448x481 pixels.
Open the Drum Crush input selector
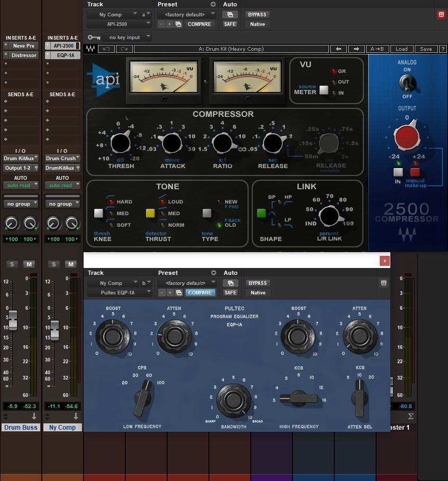[62, 158]
